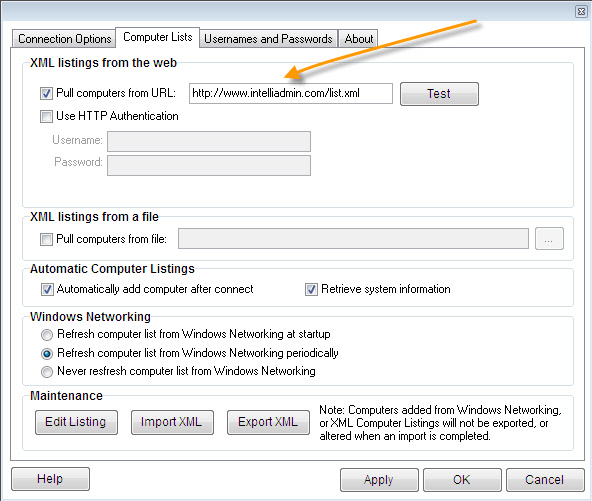Open Help for this dialog
Viewport: 592px width, 501px height.
[x=50, y=479]
